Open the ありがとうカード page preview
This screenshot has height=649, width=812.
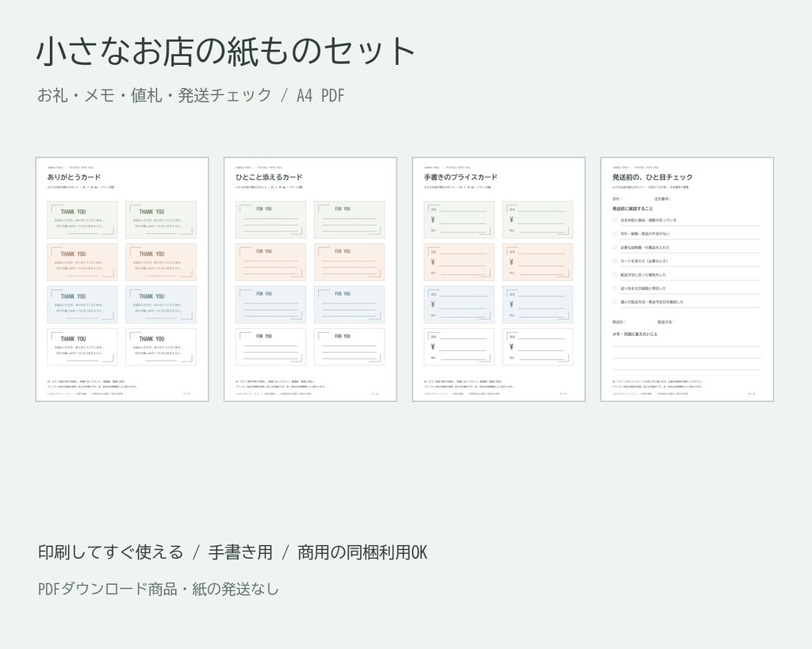[x=121, y=279]
